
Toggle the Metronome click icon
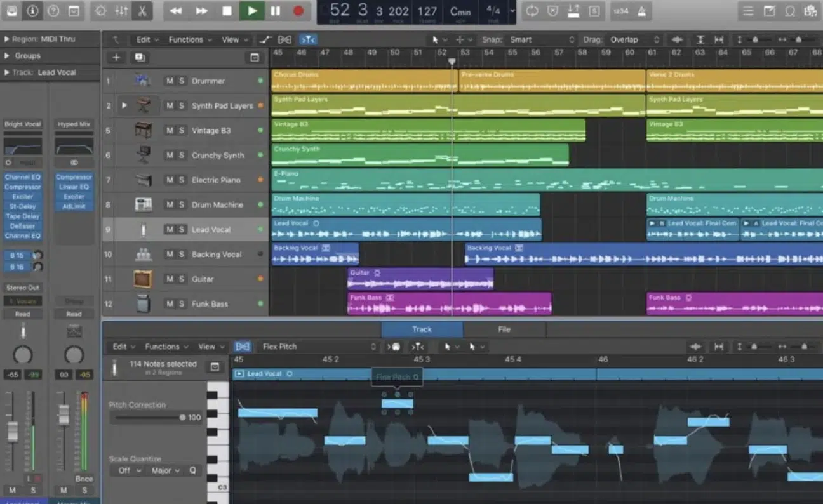(x=641, y=11)
